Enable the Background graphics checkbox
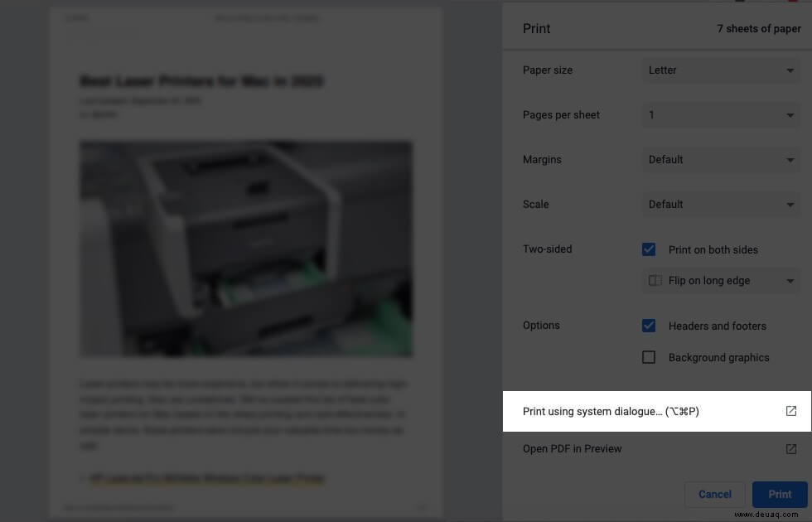This screenshot has width=812, height=522. [x=648, y=357]
